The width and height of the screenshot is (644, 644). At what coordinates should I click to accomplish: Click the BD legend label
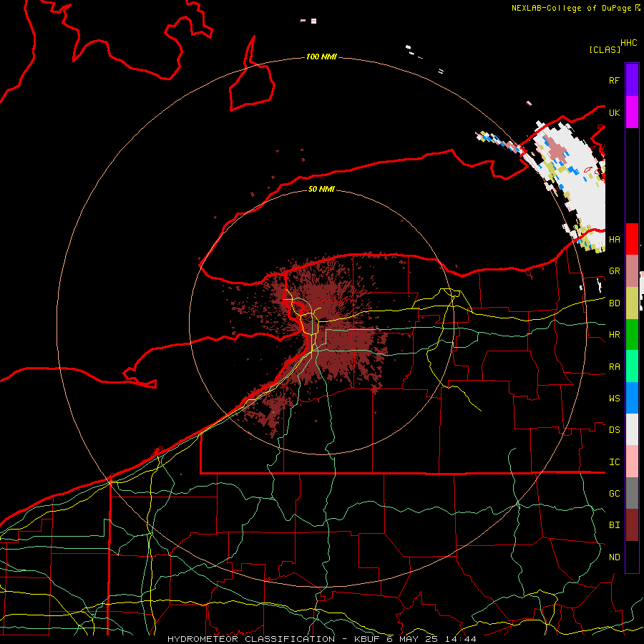pyautogui.click(x=614, y=303)
